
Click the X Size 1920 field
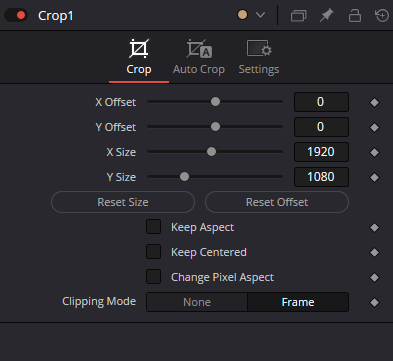321,152
